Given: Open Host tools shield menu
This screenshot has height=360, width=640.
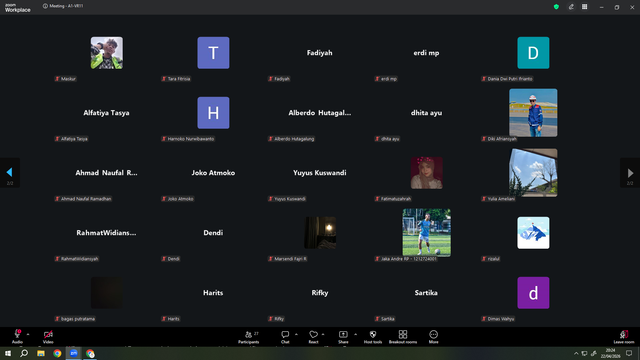Looking at the screenshot, I should point(373,337).
